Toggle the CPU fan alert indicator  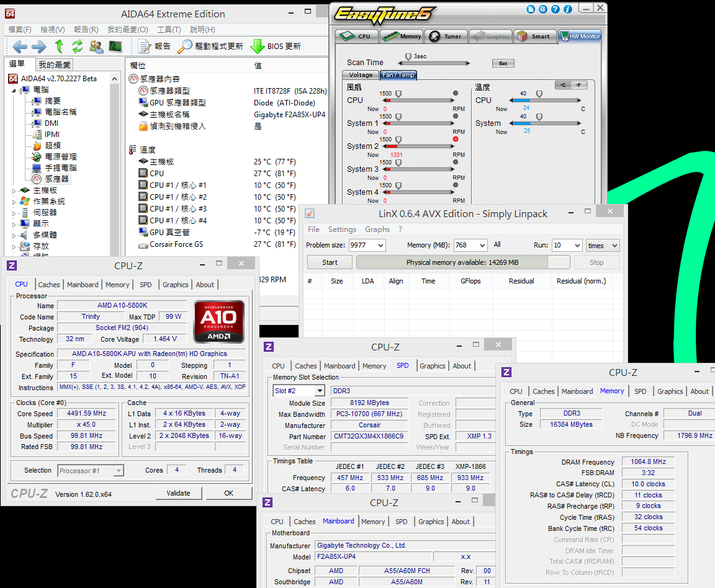tap(456, 93)
